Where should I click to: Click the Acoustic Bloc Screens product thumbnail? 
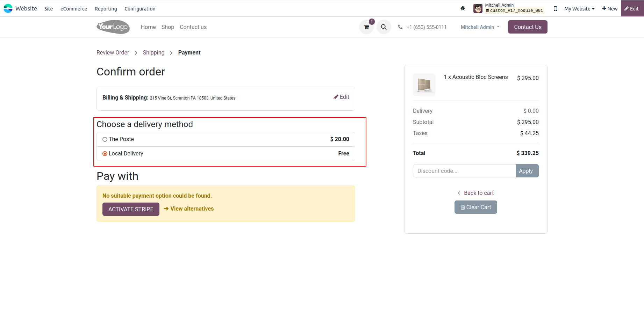[x=424, y=85]
